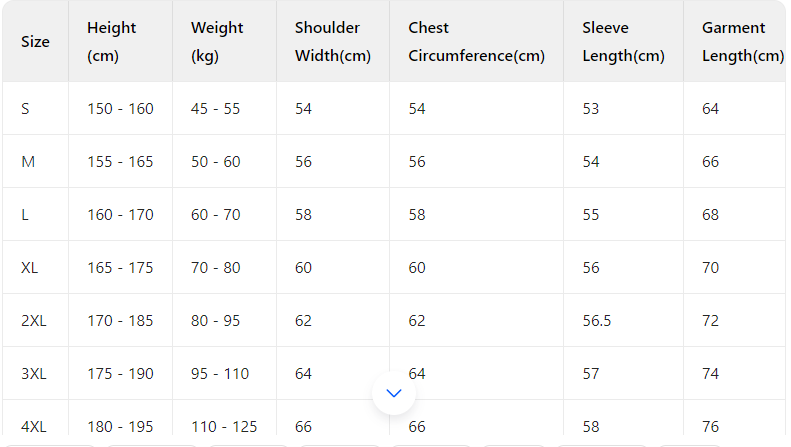Select the 95 - 110 weight cell
791x447 pixels.
tap(219, 373)
